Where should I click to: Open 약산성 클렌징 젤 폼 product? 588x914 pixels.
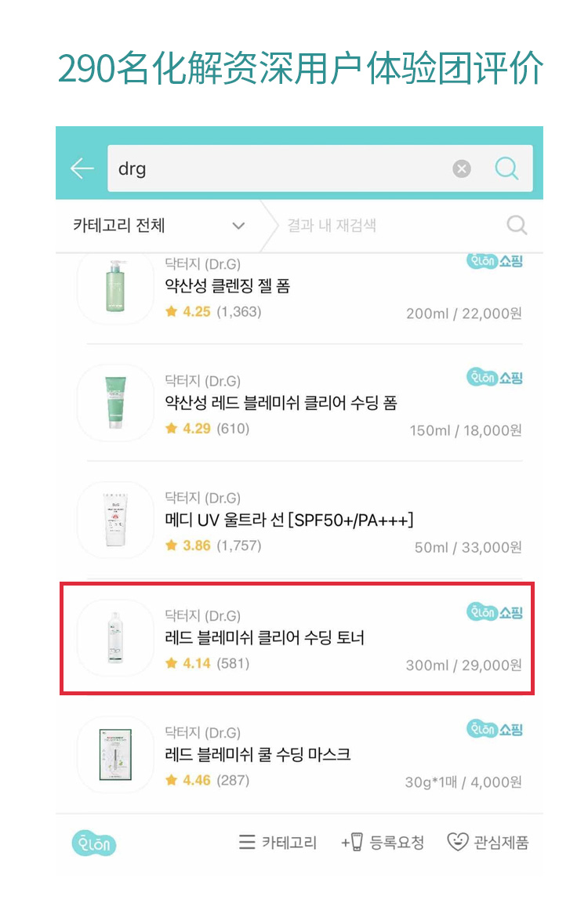(x=227, y=286)
